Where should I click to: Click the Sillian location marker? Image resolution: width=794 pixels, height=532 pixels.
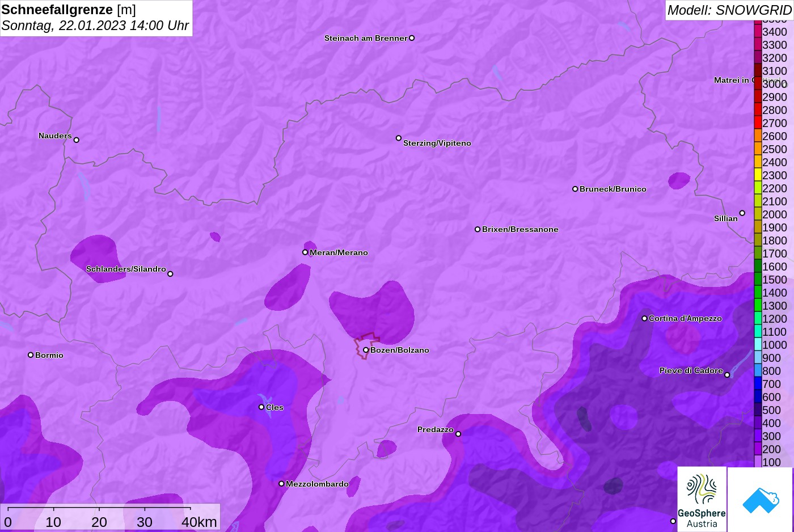pos(742,213)
